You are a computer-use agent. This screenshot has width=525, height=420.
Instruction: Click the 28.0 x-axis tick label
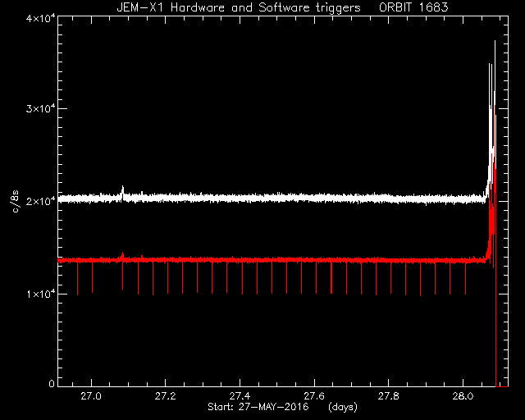pos(463,396)
